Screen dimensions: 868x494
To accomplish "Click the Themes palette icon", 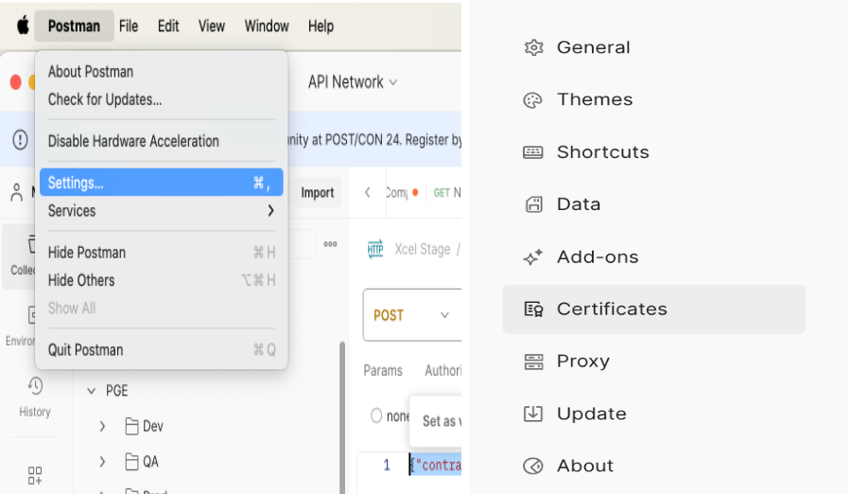I will [x=532, y=100].
